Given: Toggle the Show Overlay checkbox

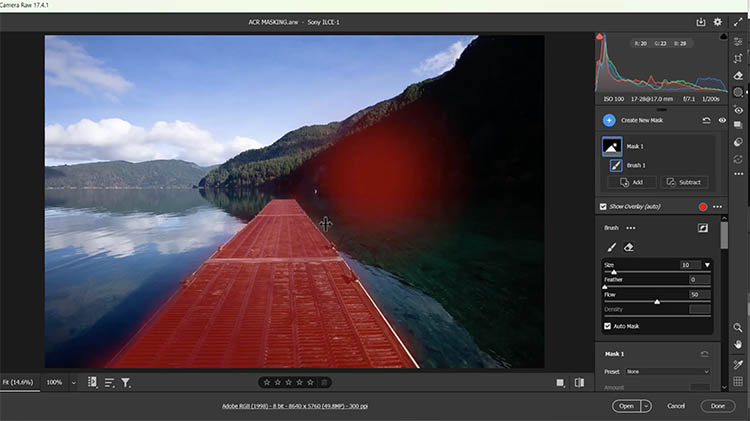Looking at the screenshot, I should pyautogui.click(x=603, y=206).
